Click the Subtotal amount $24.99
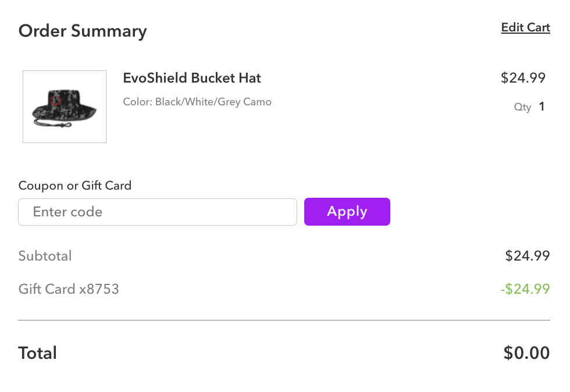 tap(528, 256)
